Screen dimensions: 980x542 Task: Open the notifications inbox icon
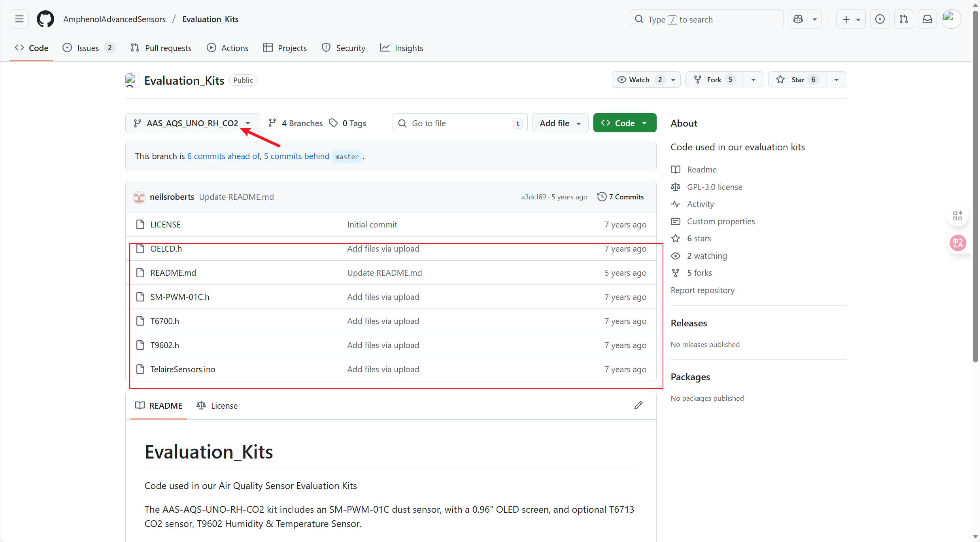pyautogui.click(x=927, y=19)
